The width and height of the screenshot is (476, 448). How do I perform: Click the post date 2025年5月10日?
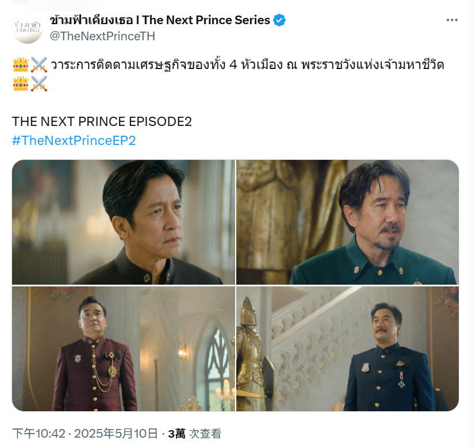click(116, 434)
